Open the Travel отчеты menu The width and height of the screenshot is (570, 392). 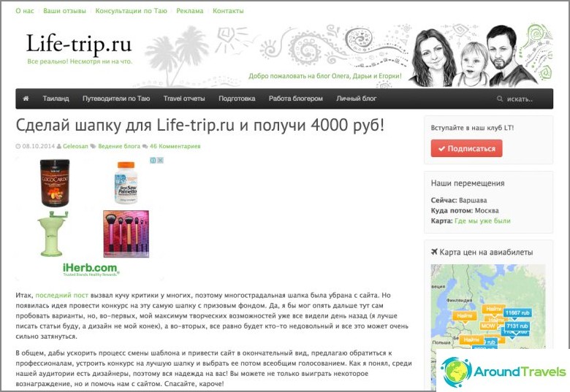click(184, 99)
